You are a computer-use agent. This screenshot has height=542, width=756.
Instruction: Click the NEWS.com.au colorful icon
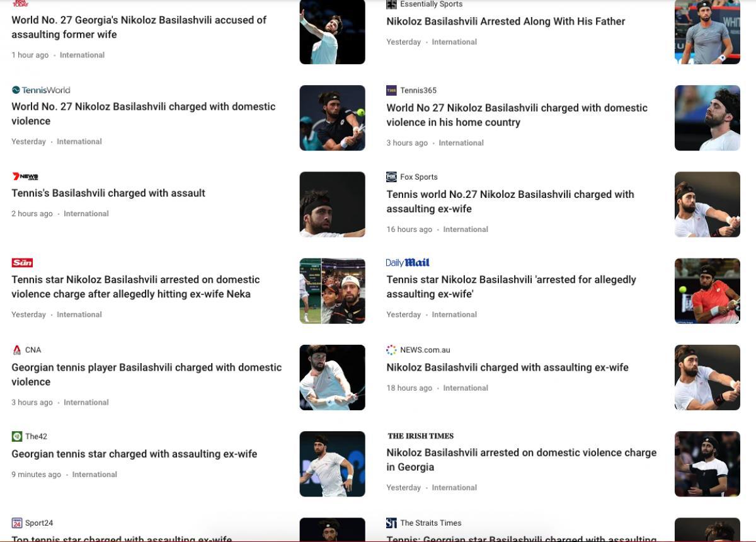[391, 350]
